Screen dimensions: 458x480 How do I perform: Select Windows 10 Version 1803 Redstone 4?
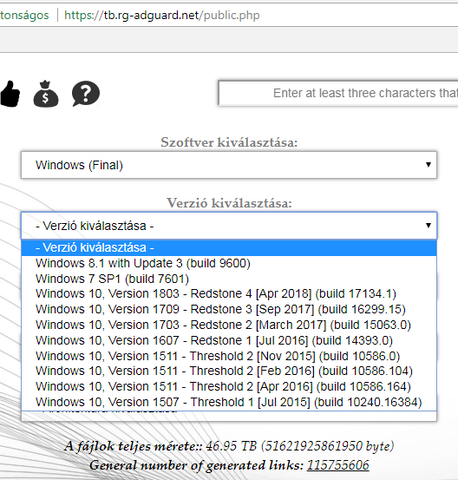pos(229,294)
